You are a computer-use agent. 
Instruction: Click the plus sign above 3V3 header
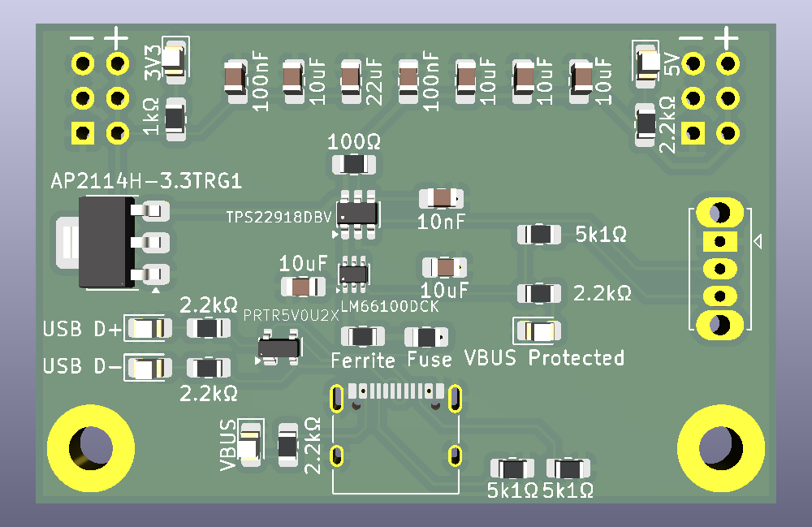[116, 38]
